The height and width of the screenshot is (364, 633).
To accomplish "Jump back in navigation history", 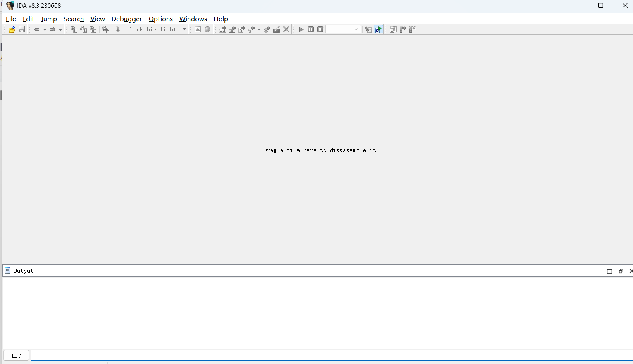I will [37, 29].
